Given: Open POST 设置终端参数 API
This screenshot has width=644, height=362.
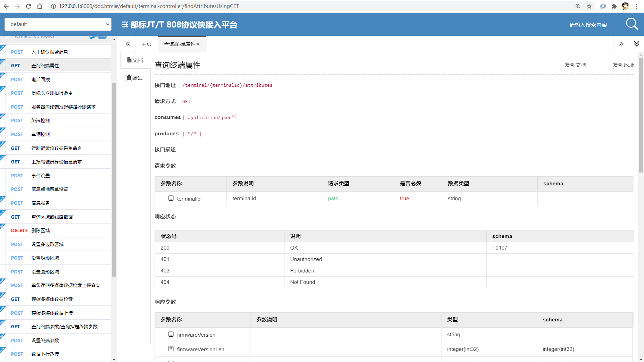Looking at the screenshot, I should 56,340.
